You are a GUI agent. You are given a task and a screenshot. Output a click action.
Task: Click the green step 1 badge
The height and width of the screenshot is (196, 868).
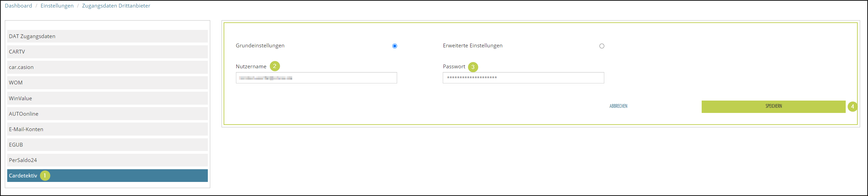point(45,175)
